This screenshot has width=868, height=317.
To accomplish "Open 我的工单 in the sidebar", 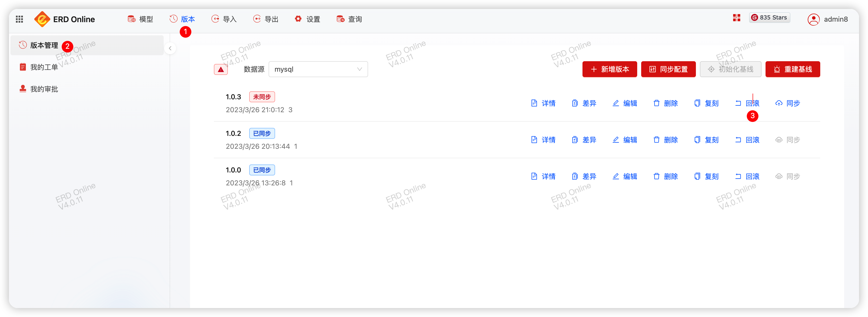I will (x=87, y=67).
